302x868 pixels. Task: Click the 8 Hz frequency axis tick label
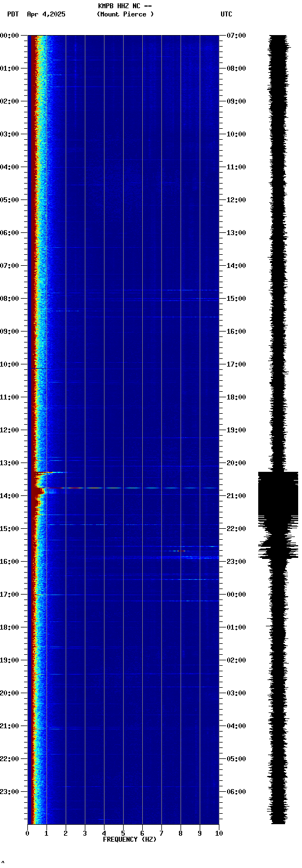[x=181, y=833]
